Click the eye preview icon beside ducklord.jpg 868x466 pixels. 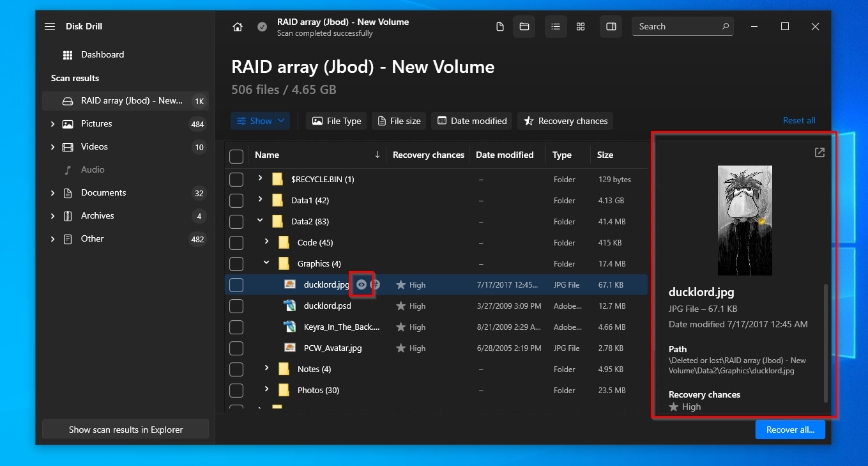[362, 284]
